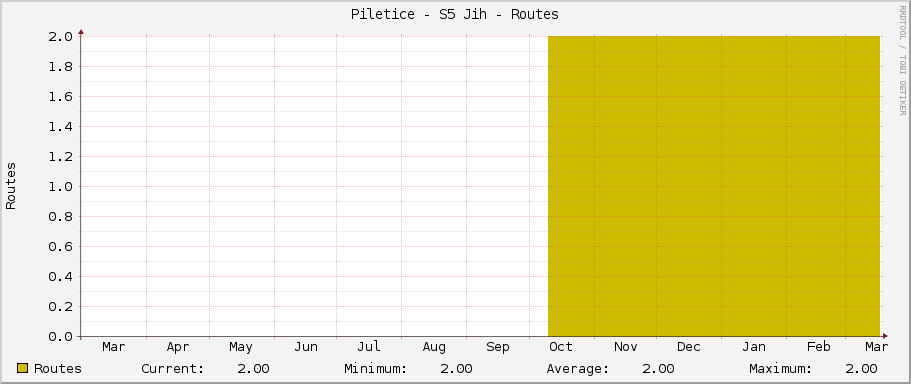This screenshot has height=384, width=911.
Task: Click the 'Maximum:' statistic label
Action: tap(781, 369)
